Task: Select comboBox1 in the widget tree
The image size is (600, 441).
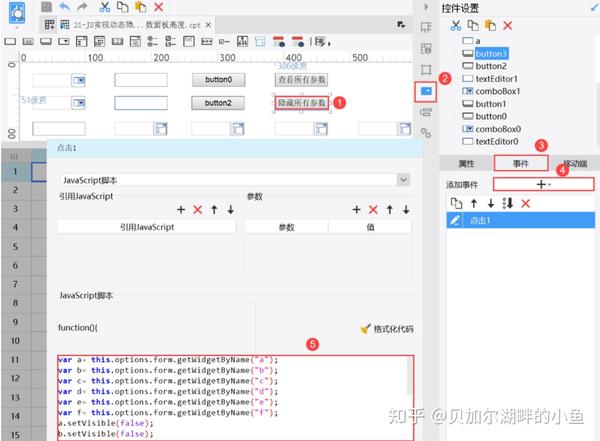Action: (497, 91)
